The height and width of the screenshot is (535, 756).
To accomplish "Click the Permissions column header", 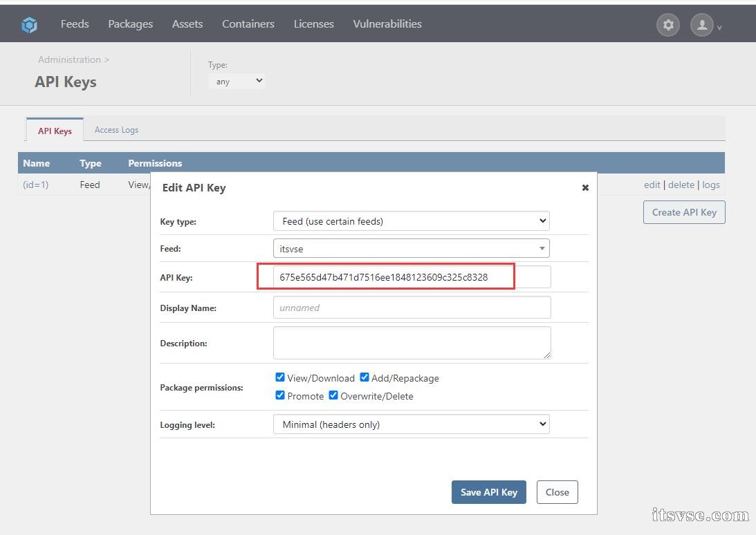I will point(155,163).
